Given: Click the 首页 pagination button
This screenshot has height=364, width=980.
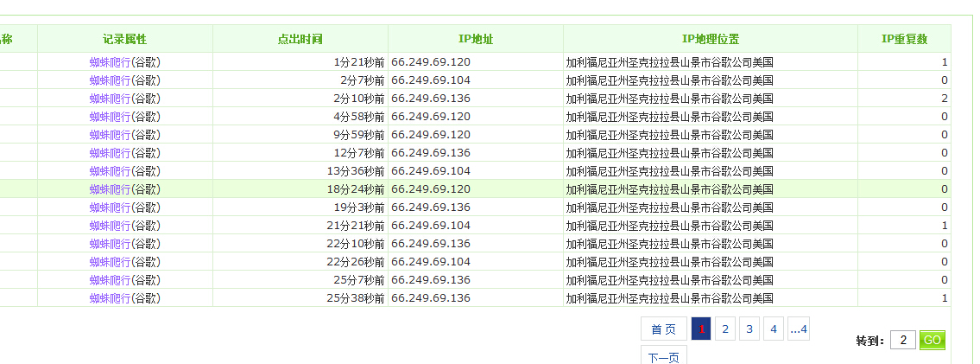Looking at the screenshot, I should click(664, 329).
